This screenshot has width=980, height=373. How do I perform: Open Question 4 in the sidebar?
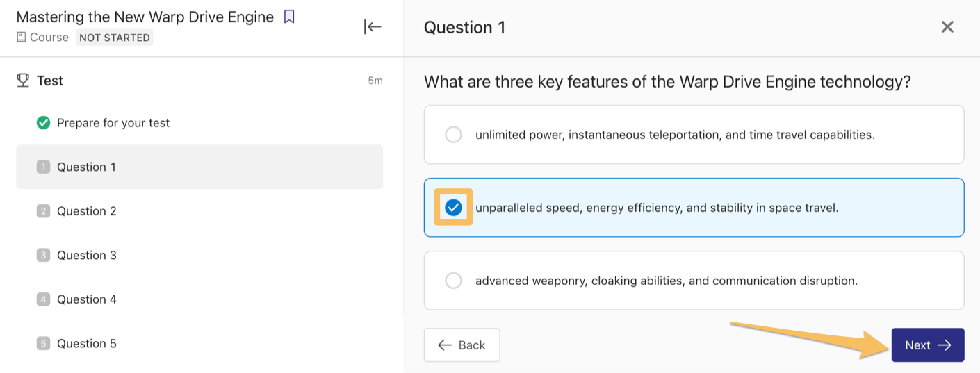tap(199, 299)
